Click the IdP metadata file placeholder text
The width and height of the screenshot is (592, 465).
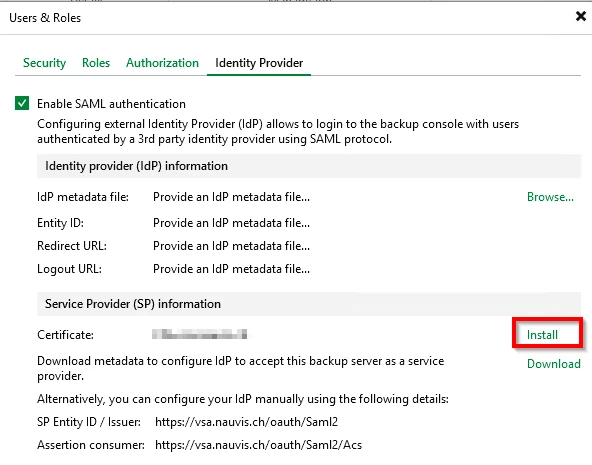[231, 197]
